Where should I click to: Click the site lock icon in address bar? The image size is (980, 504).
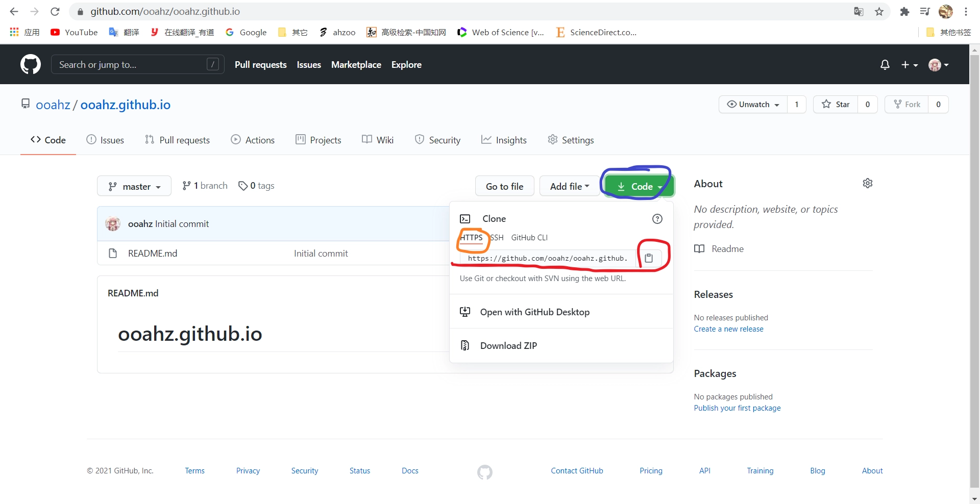coord(80,11)
